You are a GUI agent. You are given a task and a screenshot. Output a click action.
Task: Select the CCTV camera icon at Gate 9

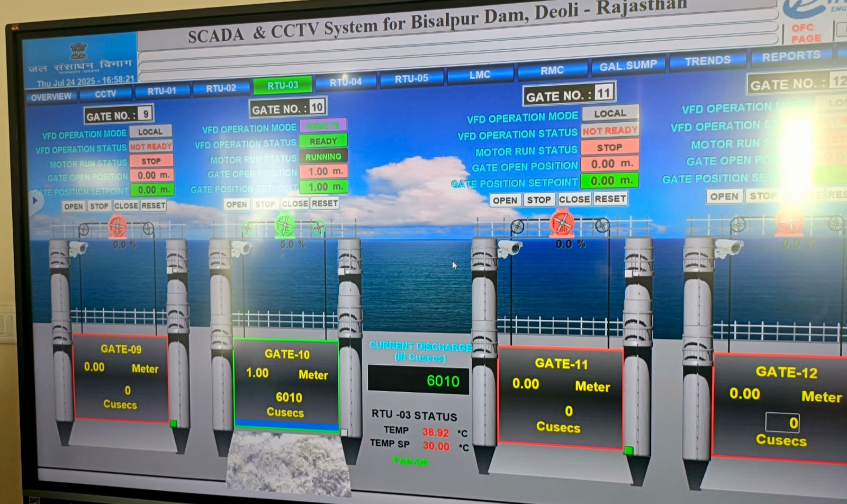[x=78, y=248]
